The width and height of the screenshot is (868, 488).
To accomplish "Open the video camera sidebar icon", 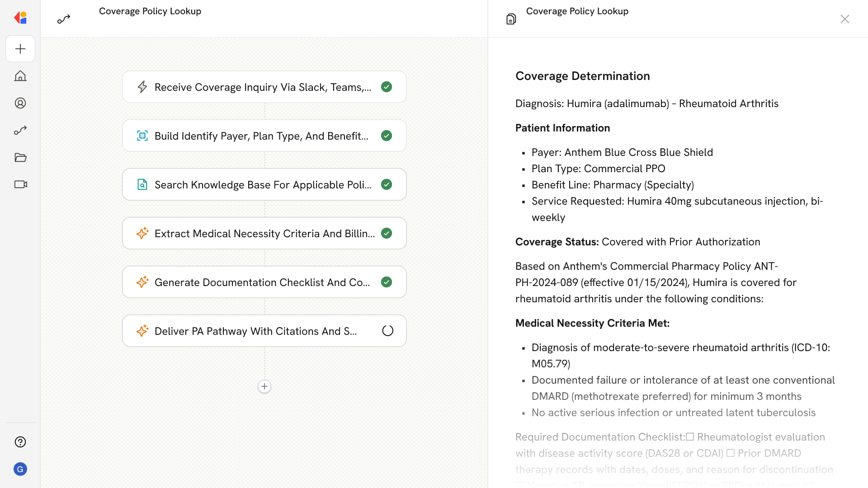I will (20, 184).
